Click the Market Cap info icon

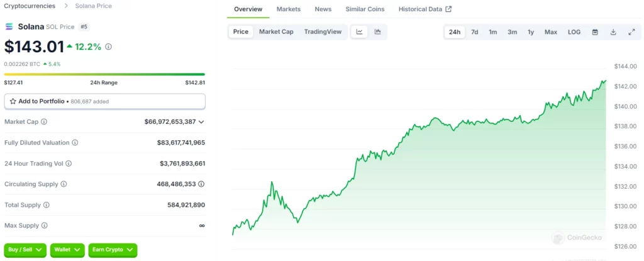point(44,121)
